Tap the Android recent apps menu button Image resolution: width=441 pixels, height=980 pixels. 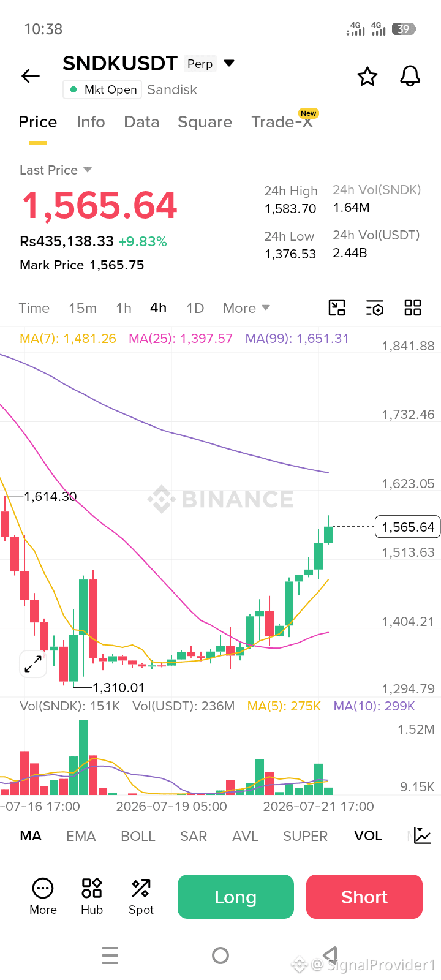[110, 956]
